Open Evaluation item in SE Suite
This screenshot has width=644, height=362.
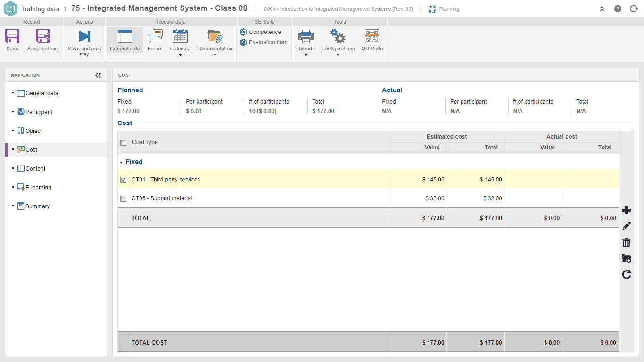(264, 42)
